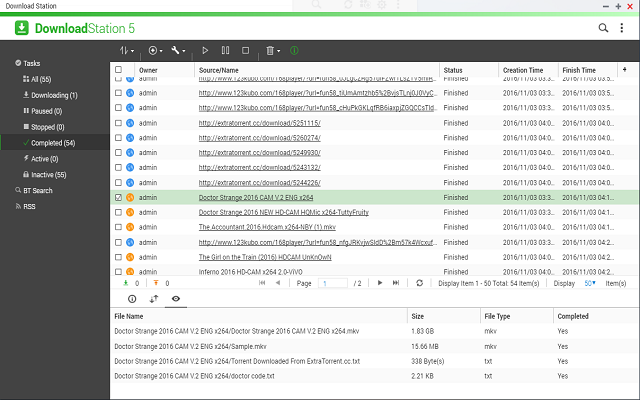
Task: Open the delete trash dropdown
Action: (273, 49)
